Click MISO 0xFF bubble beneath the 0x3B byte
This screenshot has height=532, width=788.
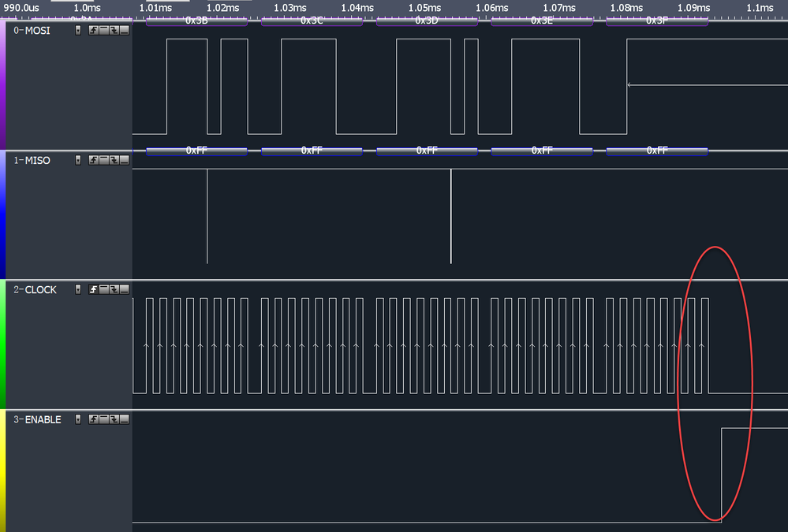(196, 151)
